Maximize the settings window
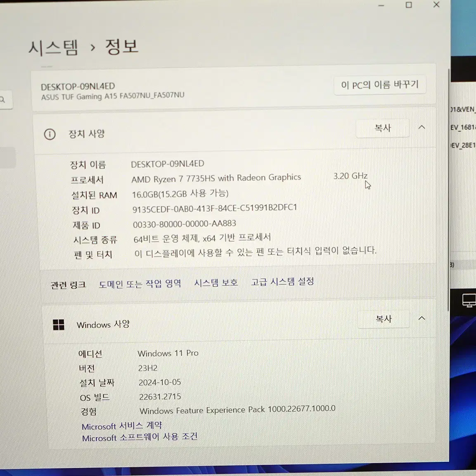This screenshot has width=476, height=476. (x=409, y=5)
